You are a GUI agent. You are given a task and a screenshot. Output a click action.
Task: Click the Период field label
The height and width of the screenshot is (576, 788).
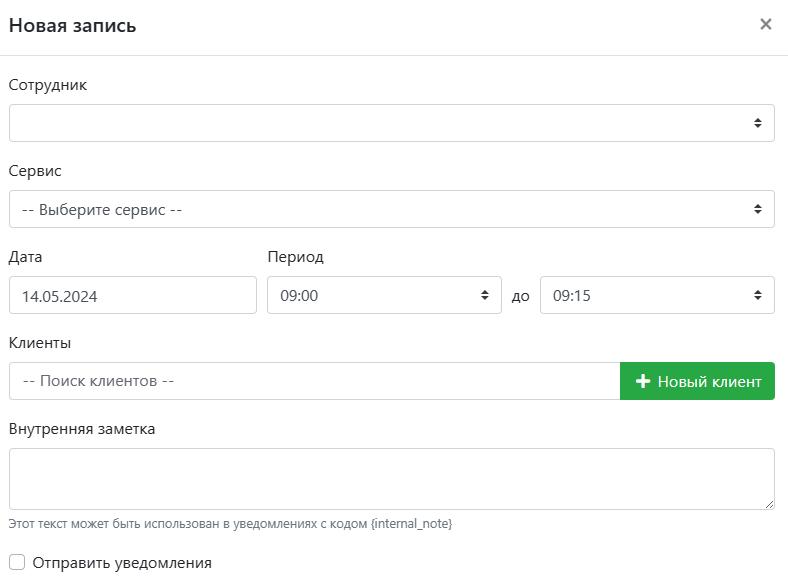tap(296, 257)
